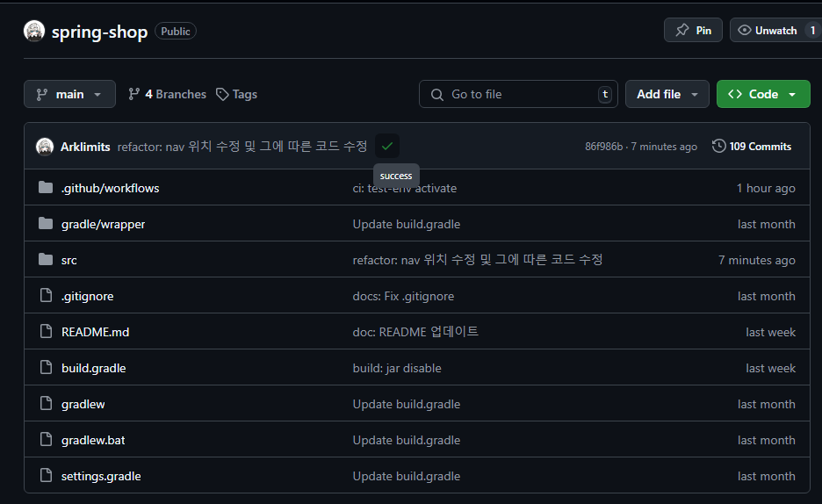Screen dimensions: 822x504
Task: Click the pin icon in the Pin button
Action: (x=682, y=31)
